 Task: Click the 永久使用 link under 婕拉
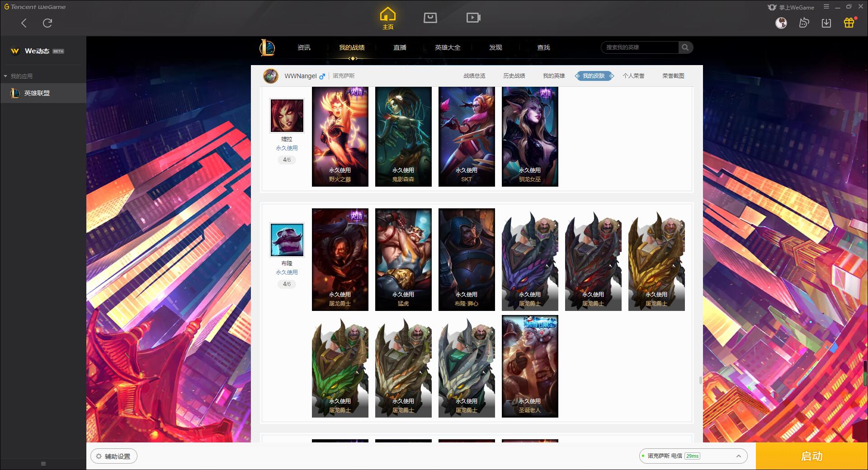[x=287, y=148]
